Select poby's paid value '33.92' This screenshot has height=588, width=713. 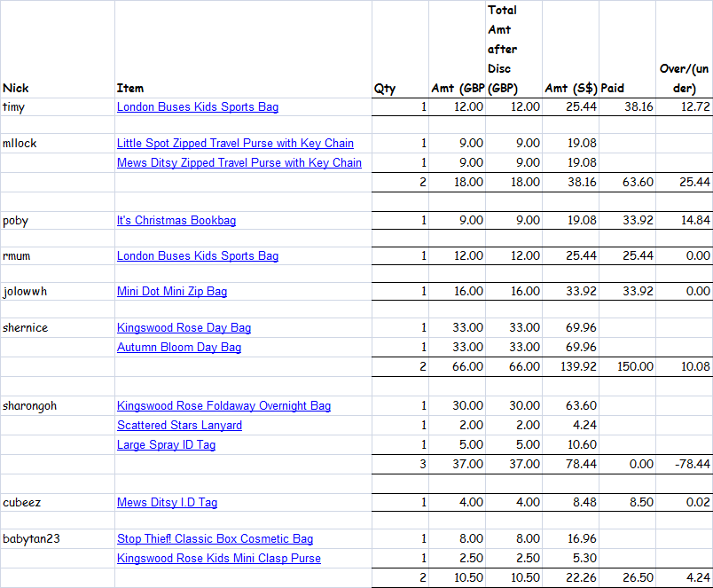click(x=628, y=221)
